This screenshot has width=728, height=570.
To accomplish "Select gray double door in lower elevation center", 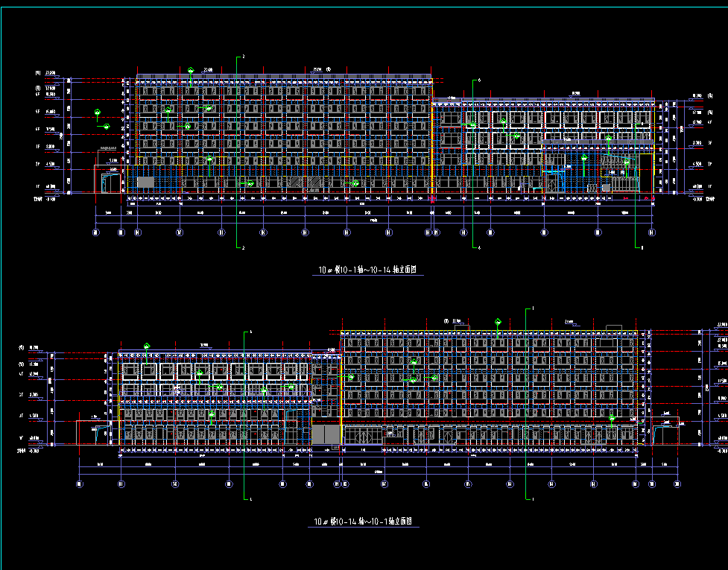I will coord(325,434).
